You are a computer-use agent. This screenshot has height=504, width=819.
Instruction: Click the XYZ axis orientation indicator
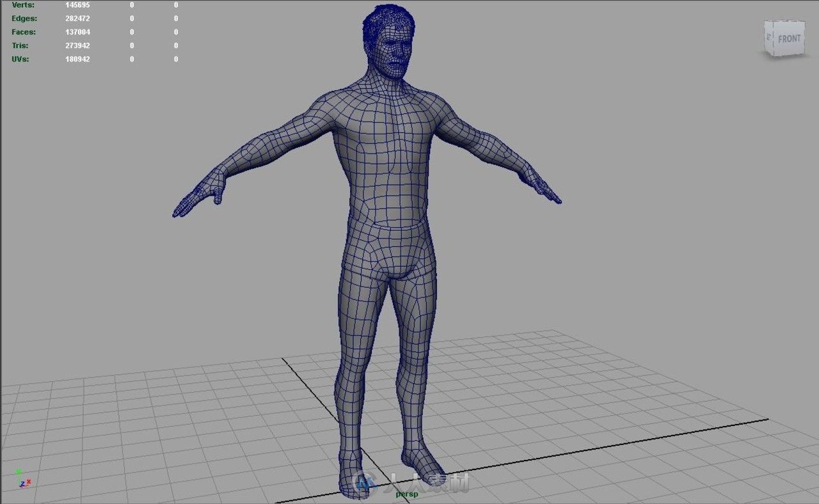click(23, 478)
